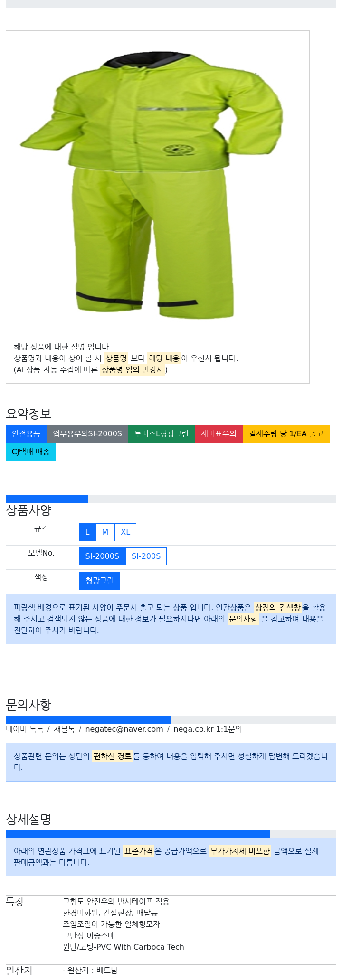342x980 pixels.
Task: Click the 상세설명 progress bar
Action: click(171, 834)
